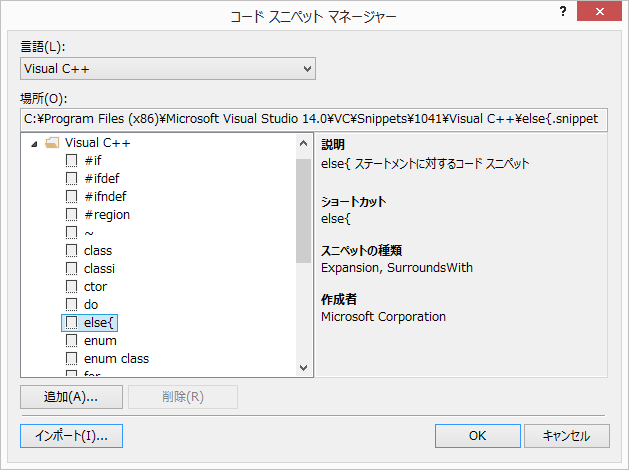629x470 pixels.
Task: Select the ~ destructor snippet label
Action: pos(89,233)
